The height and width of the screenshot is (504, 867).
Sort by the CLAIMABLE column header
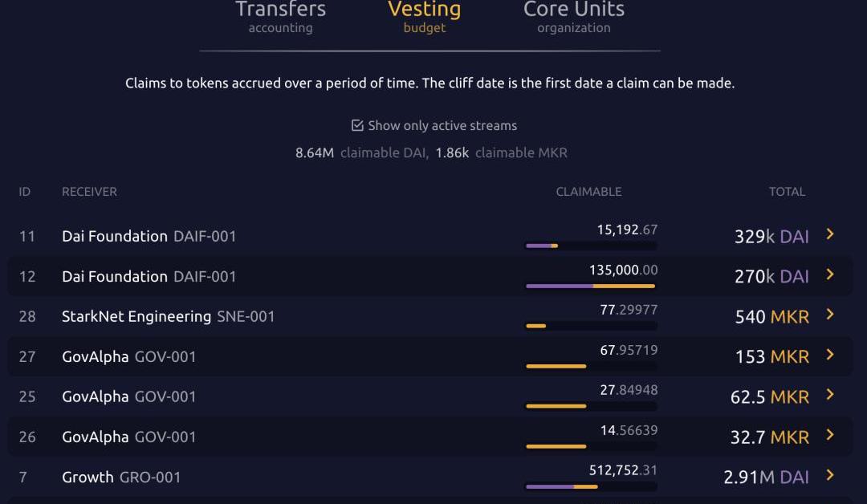[x=588, y=192]
